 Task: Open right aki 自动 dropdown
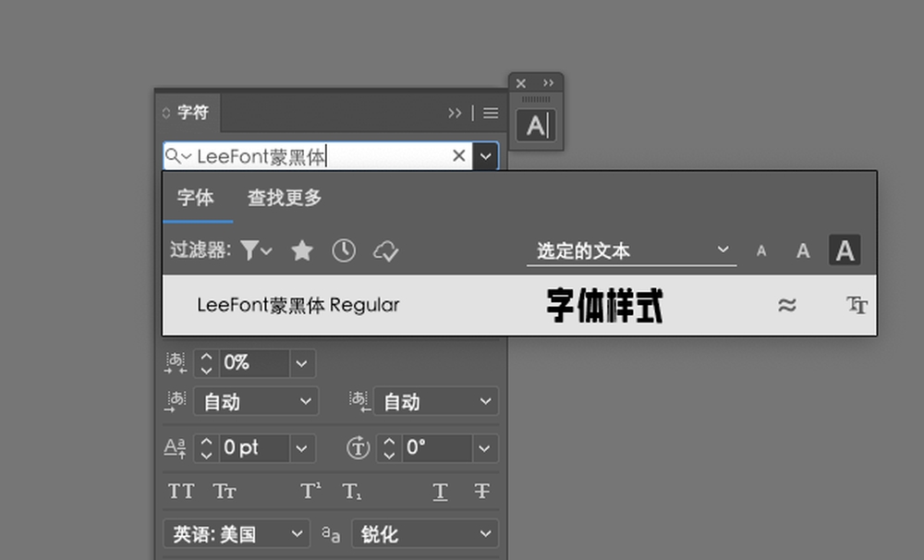[x=436, y=401]
